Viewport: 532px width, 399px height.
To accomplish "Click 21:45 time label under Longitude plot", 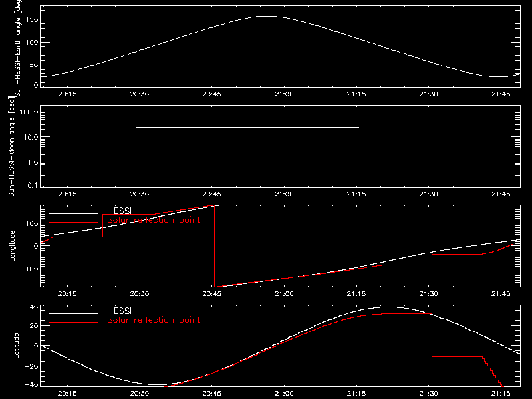I will coord(501,294).
